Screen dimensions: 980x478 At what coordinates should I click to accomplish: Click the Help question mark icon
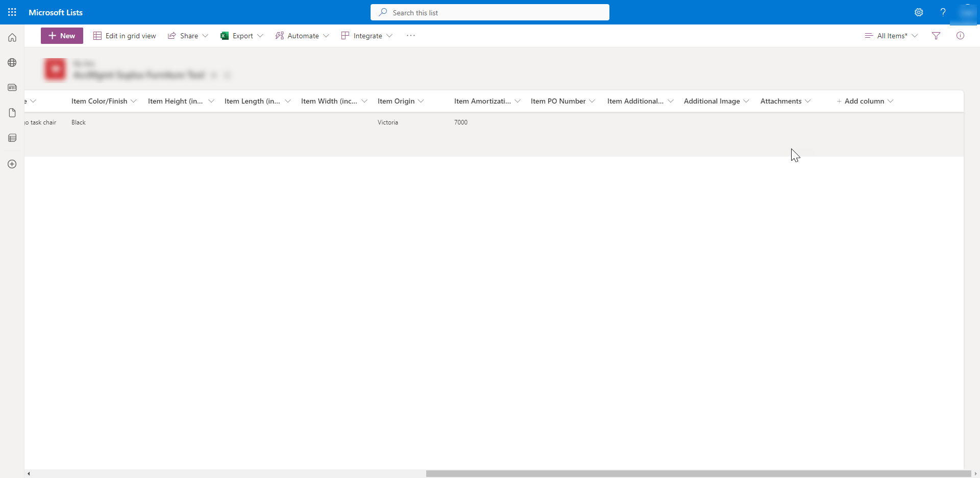pos(943,12)
